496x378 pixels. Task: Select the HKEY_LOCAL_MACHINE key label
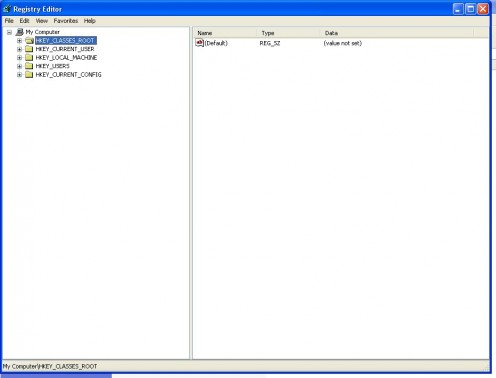(x=66, y=58)
